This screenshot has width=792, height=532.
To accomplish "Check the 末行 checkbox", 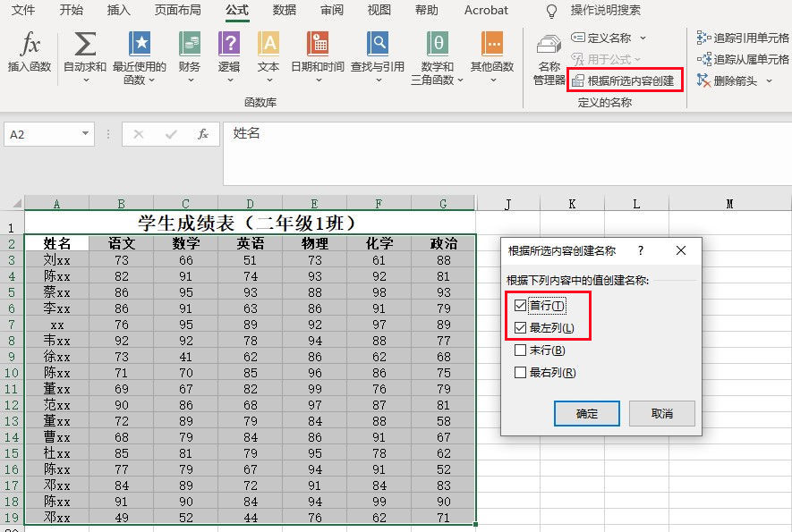I will (520, 350).
